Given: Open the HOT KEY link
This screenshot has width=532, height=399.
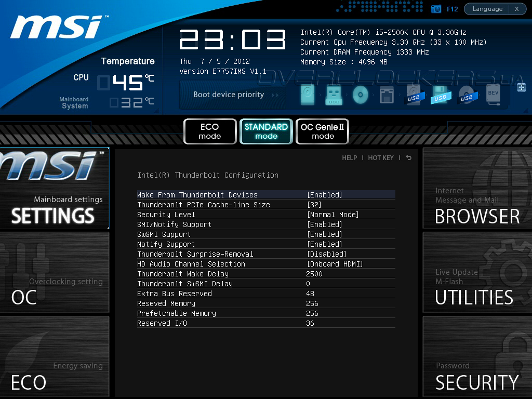Looking at the screenshot, I should point(381,158).
